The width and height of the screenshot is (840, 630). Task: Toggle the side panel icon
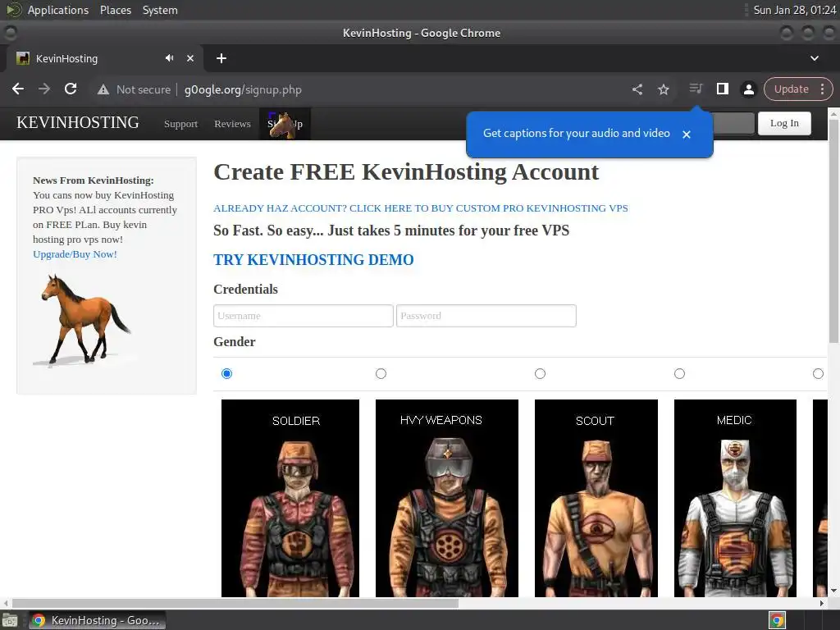722,89
